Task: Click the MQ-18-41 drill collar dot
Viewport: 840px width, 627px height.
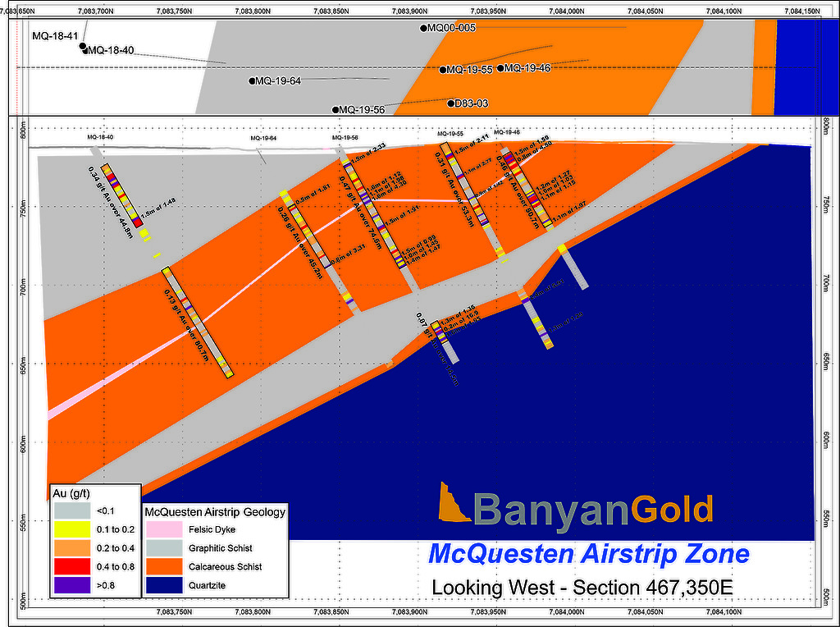Action: click(82, 46)
